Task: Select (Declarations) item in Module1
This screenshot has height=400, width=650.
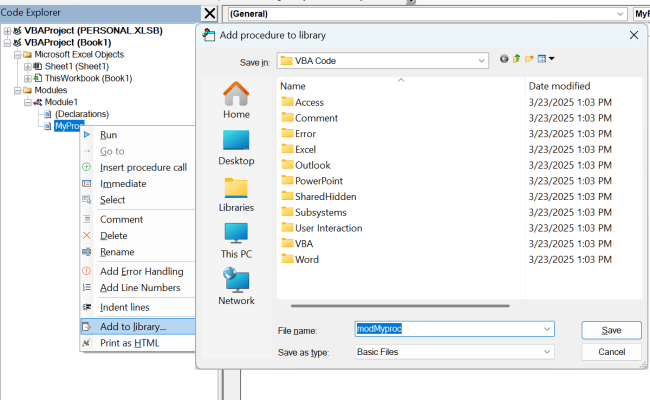Action: [x=82, y=114]
